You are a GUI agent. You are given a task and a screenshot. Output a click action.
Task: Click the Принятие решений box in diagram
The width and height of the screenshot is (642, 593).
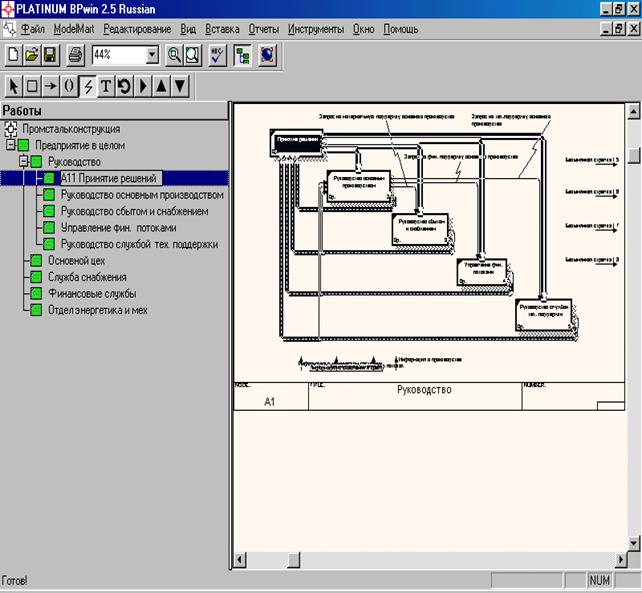click(x=297, y=141)
